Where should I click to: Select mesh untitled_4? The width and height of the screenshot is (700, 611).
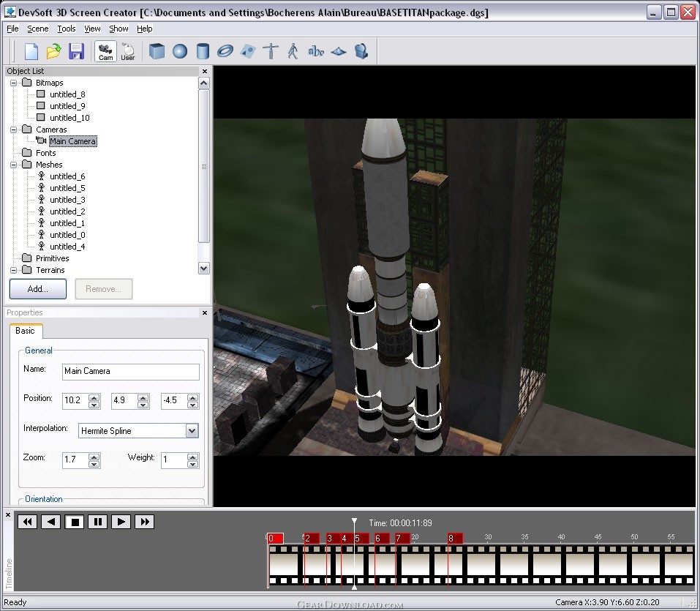click(67, 247)
